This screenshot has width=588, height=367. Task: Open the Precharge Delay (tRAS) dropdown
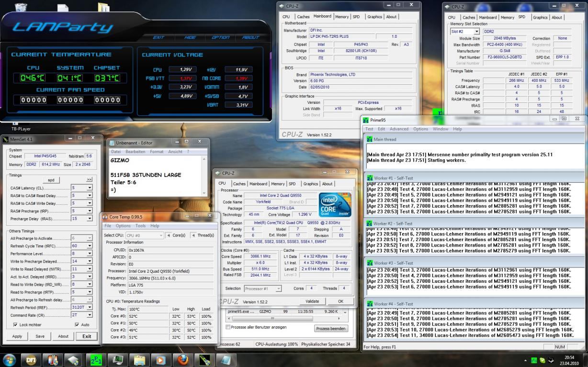(x=90, y=219)
